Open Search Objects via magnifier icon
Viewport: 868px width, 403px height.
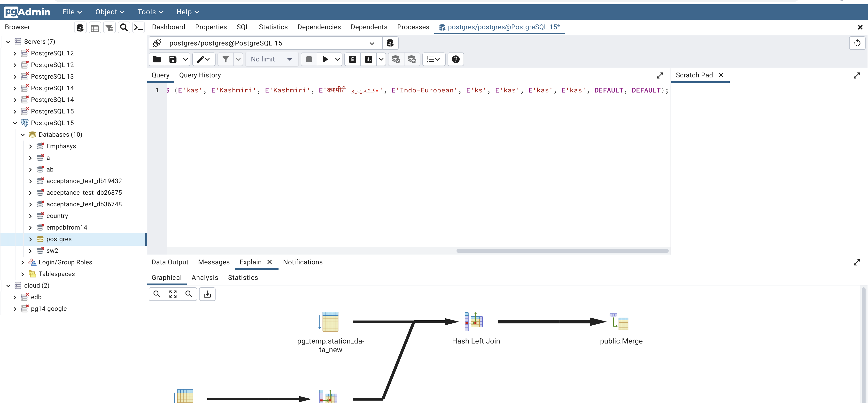coord(124,27)
